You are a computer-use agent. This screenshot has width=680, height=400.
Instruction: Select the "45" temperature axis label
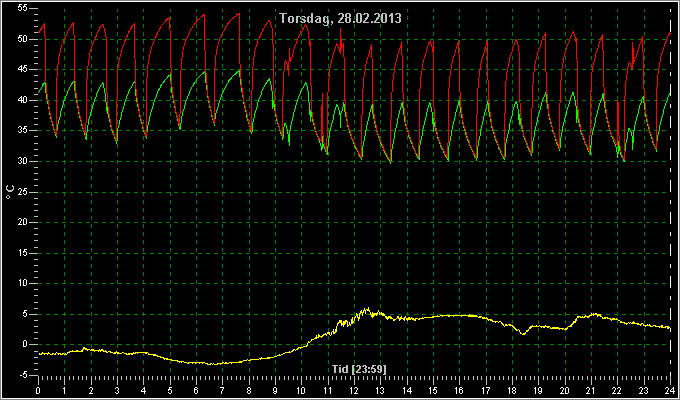click(23, 69)
